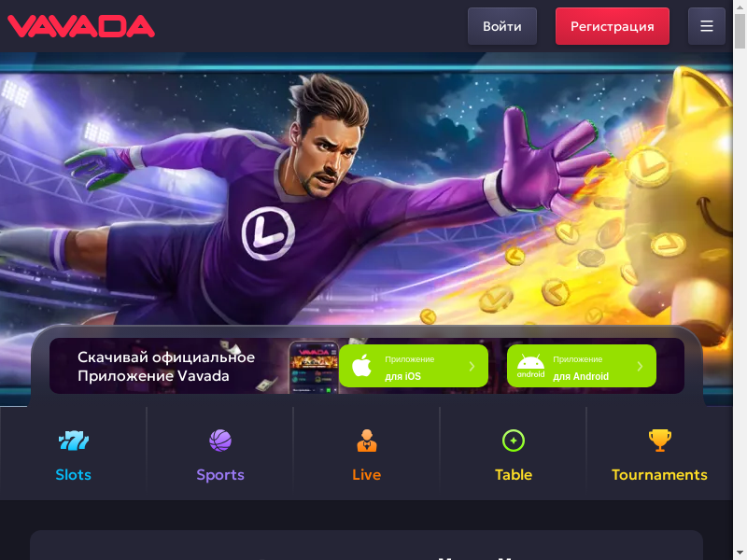The height and width of the screenshot is (560, 747).
Task: Click the Sports basketball icon
Action: pyautogui.click(x=220, y=441)
